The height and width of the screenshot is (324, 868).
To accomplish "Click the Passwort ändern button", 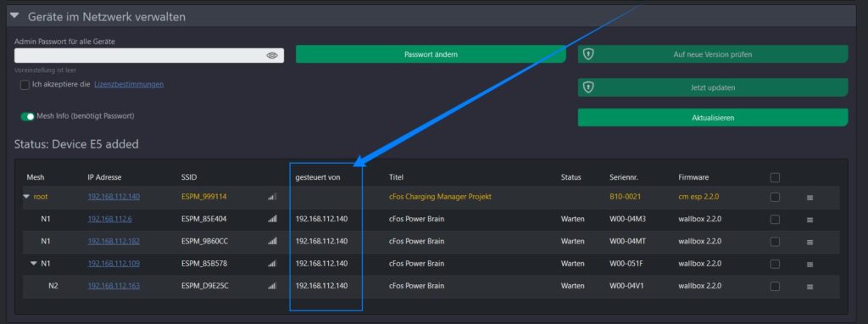I will [x=431, y=54].
